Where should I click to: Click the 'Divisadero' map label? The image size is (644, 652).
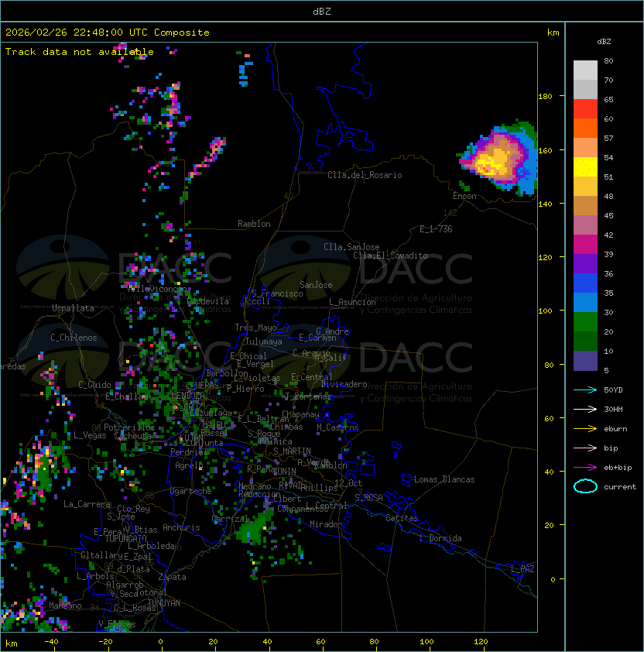(344, 384)
